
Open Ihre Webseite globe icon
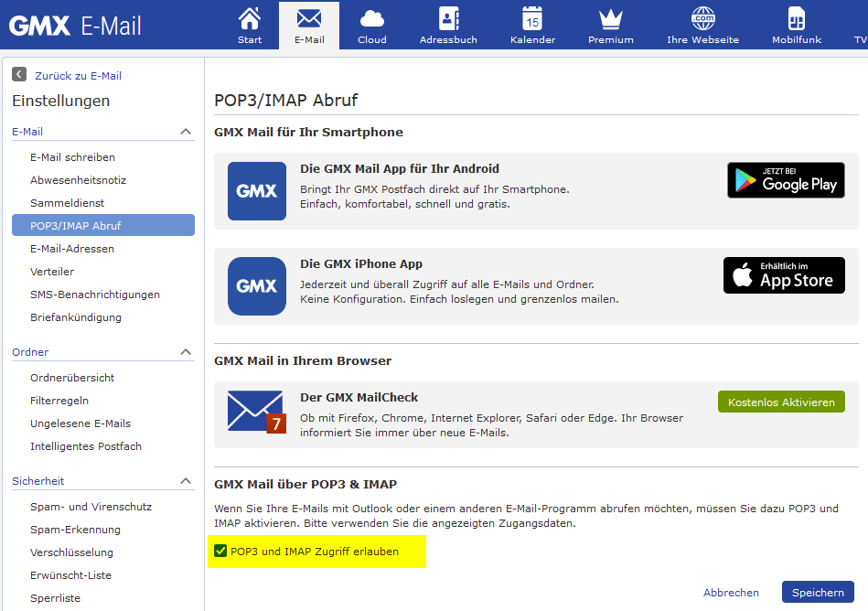click(x=702, y=18)
